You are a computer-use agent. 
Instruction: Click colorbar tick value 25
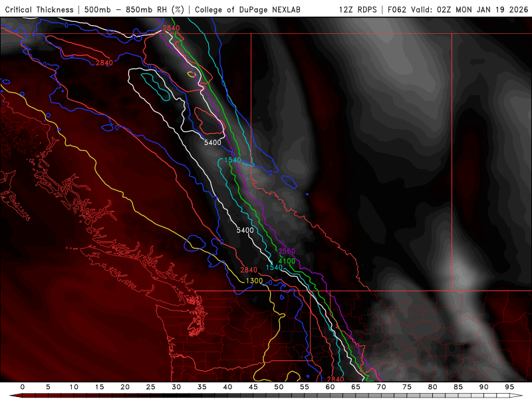(x=151, y=387)
